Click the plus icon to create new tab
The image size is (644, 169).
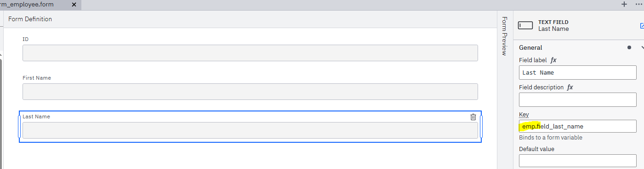point(624,4)
